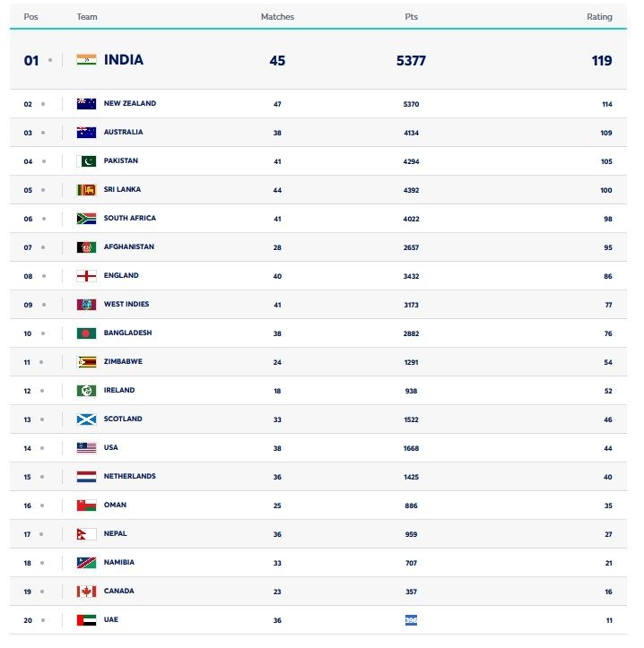Open the AUSTRALIA team name
Viewport: 644px width, 648px height.
coord(123,132)
